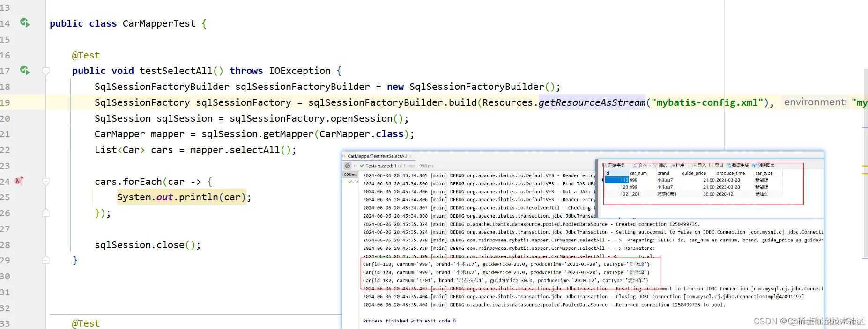Click IOException in the throws clause
Screen dimensions: 868x329
point(300,71)
